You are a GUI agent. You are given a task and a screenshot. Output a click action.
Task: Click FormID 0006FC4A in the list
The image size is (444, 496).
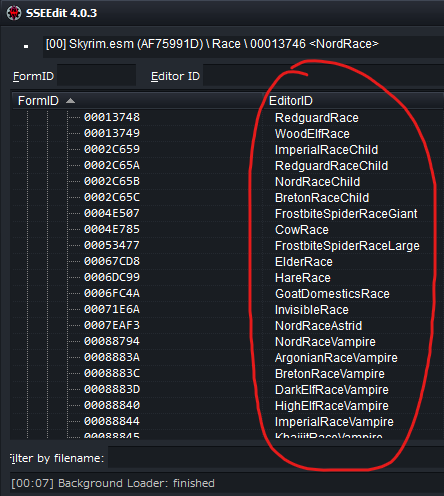(x=112, y=293)
